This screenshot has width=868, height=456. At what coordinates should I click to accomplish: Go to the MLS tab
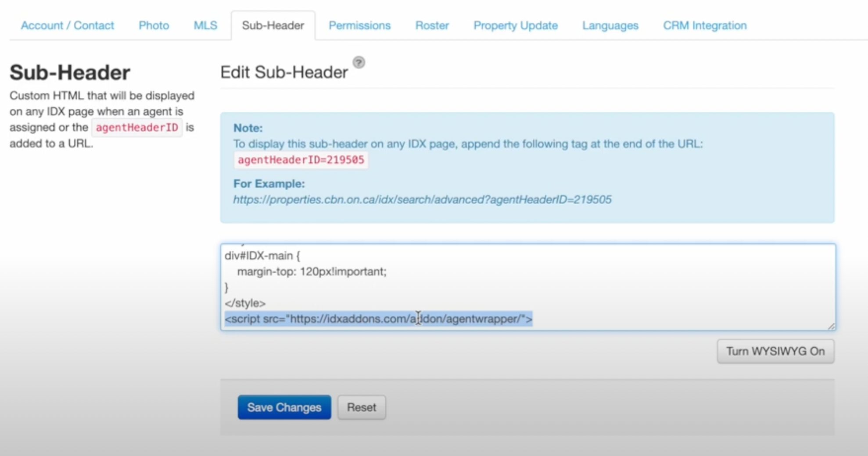[x=205, y=25]
